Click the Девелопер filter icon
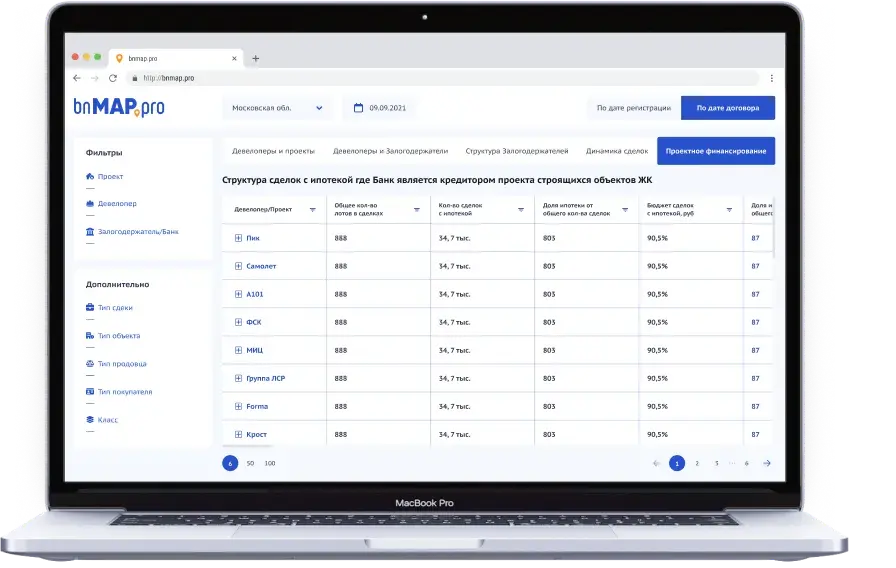The image size is (896, 568). coord(90,203)
